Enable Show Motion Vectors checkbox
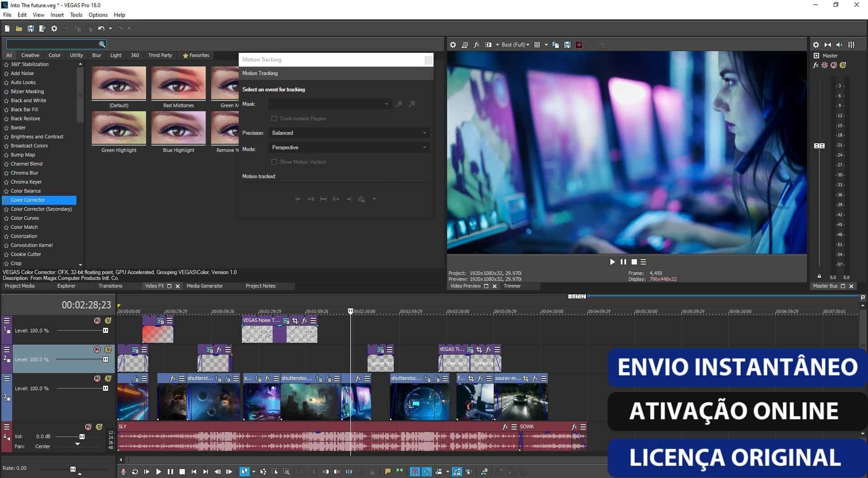The width and height of the screenshot is (868, 478). pos(274,162)
